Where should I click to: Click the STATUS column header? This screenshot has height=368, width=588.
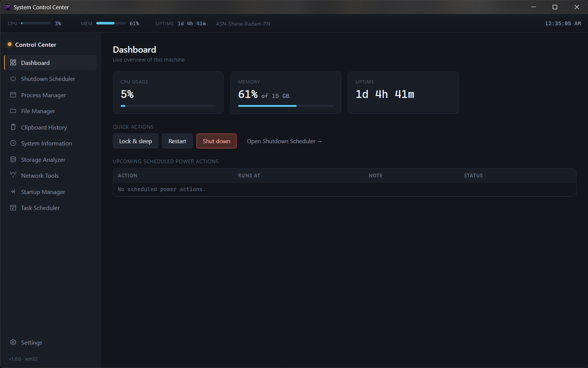click(x=473, y=175)
